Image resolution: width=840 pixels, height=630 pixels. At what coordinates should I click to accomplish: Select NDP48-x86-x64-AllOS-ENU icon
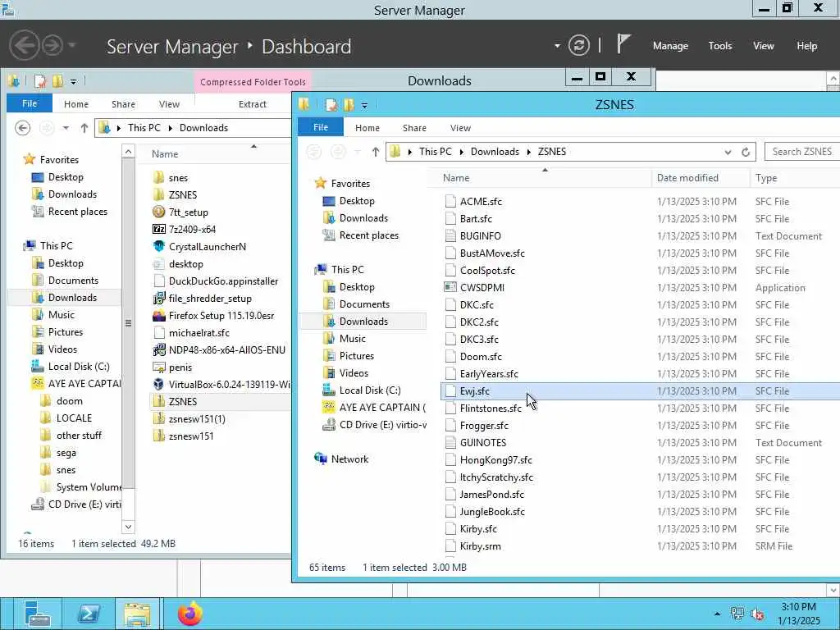158,349
